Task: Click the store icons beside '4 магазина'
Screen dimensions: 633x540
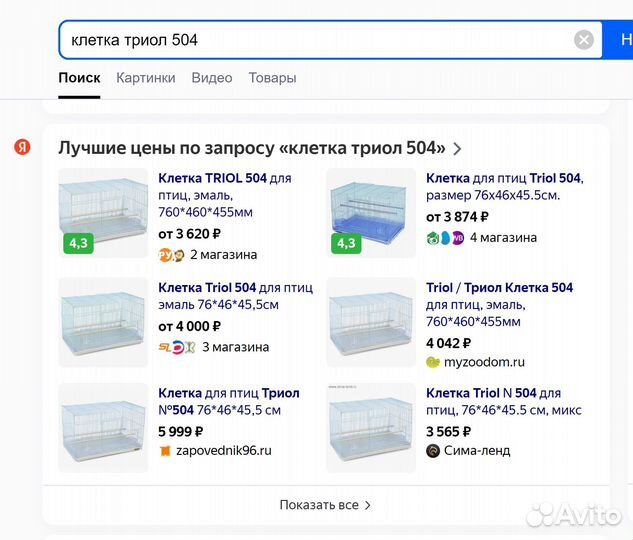Action: coord(445,238)
